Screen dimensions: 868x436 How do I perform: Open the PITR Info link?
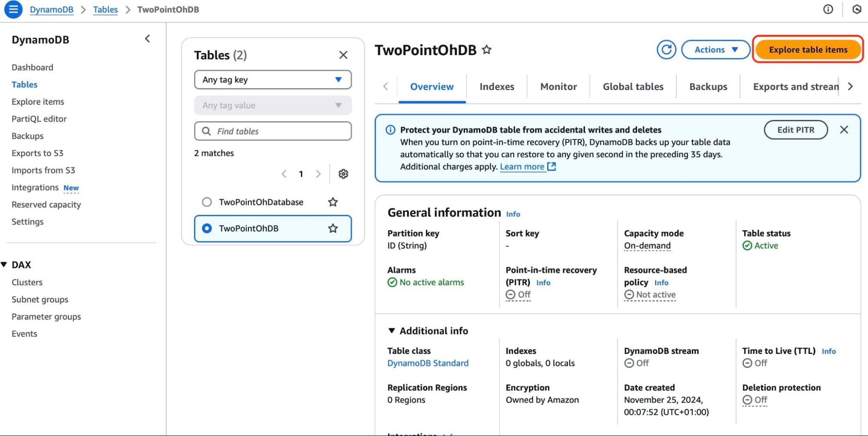[543, 283]
